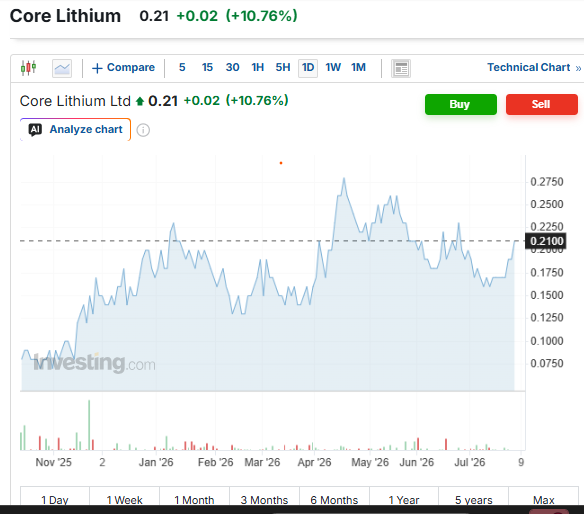This screenshot has width=584, height=514.
Task: Select the 1M interval
Action: [358, 67]
